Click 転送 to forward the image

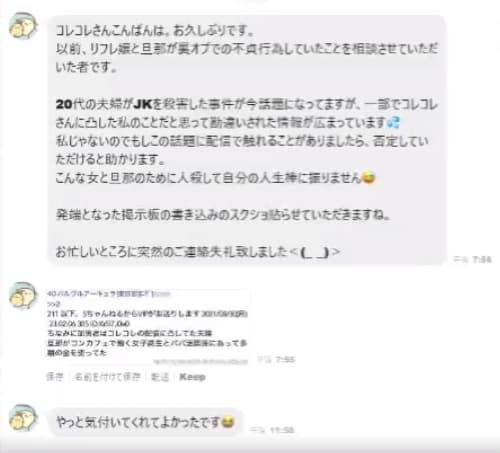pyautogui.click(x=160, y=377)
